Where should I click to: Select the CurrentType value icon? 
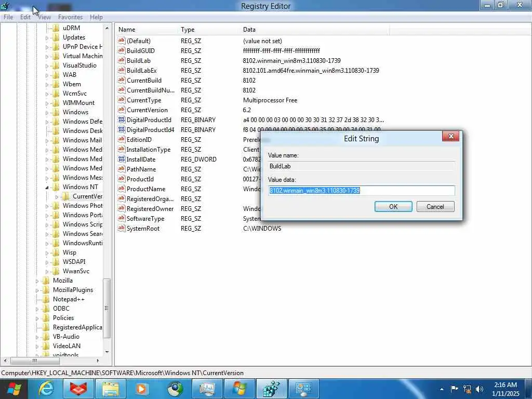pos(122,100)
